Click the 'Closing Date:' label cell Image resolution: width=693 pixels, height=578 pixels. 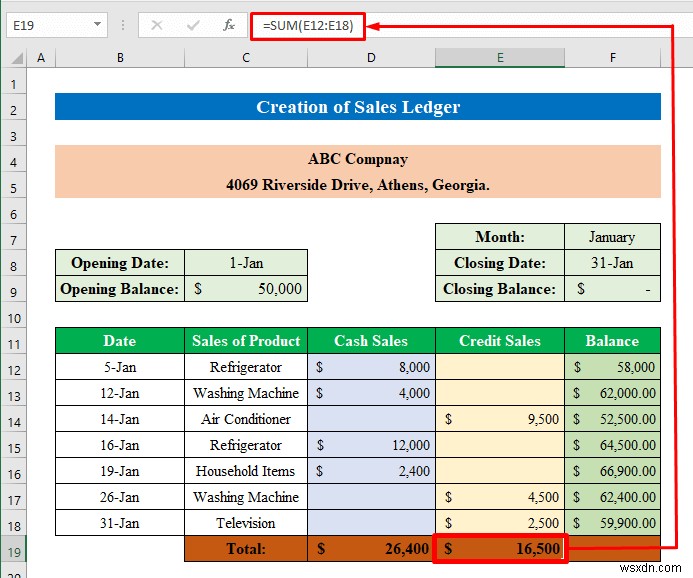[x=500, y=263]
